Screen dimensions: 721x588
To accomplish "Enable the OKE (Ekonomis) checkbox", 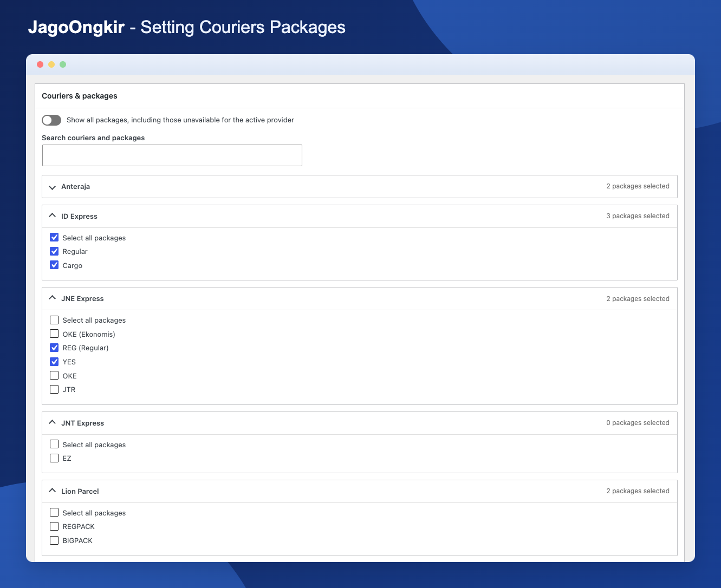I will [54, 334].
